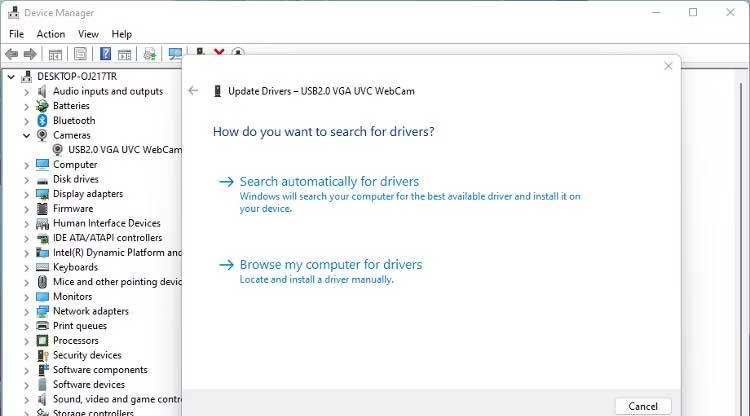
Task: Close the Update Drivers dialog with X
Action: [668, 66]
